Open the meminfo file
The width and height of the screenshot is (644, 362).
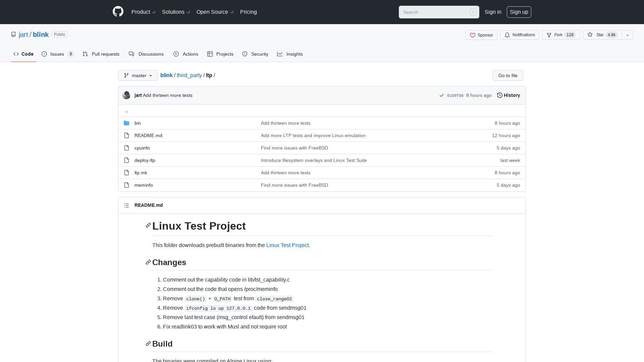pyautogui.click(x=144, y=185)
